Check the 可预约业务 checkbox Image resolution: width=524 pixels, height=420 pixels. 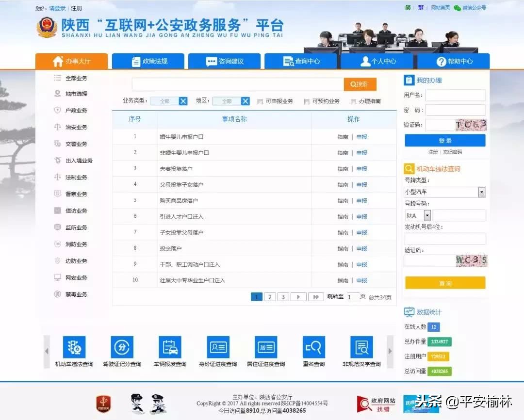click(x=307, y=101)
